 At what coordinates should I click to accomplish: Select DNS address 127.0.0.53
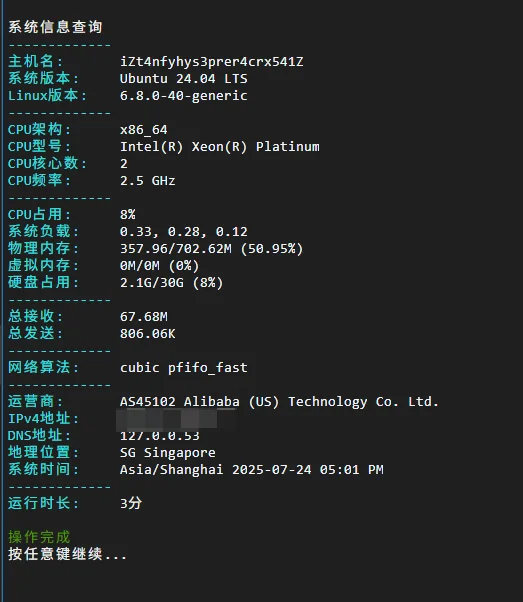click(x=159, y=436)
